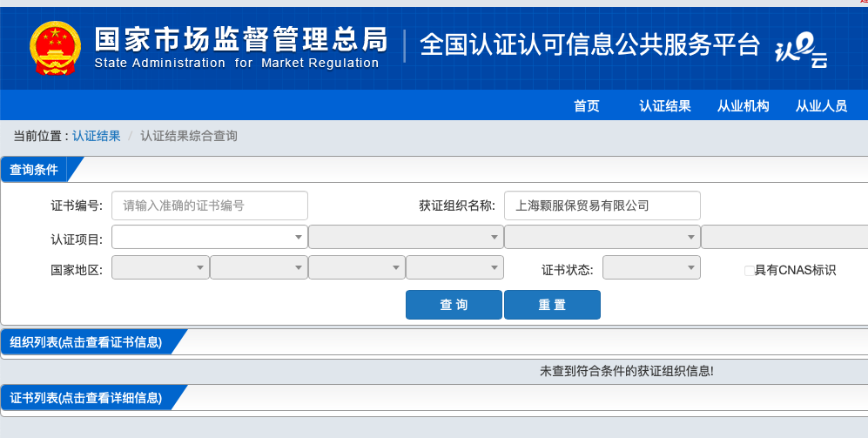Open the fourth 国家地区 dropdown
This screenshot has height=438, width=868.
pos(455,267)
